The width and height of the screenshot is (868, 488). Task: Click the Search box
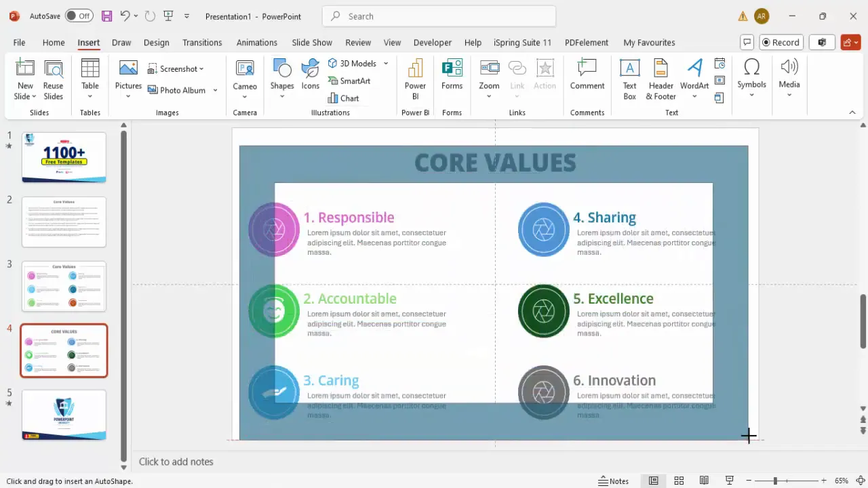pos(439,16)
